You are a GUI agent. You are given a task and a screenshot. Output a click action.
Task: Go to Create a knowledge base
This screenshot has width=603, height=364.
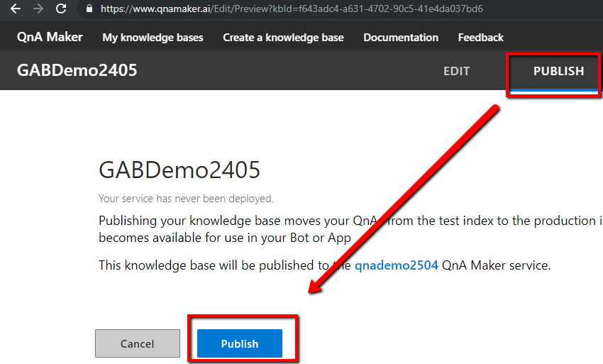283,38
